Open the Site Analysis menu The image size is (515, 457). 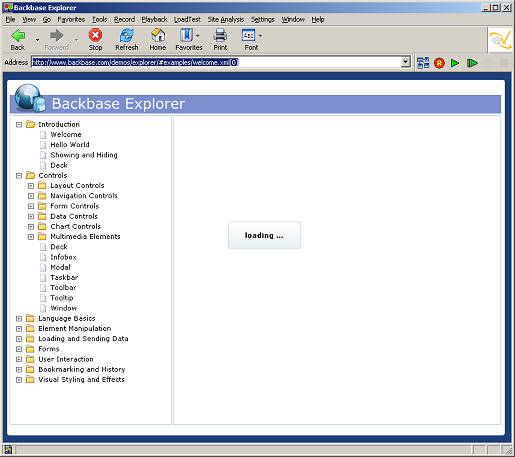(x=226, y=20)
